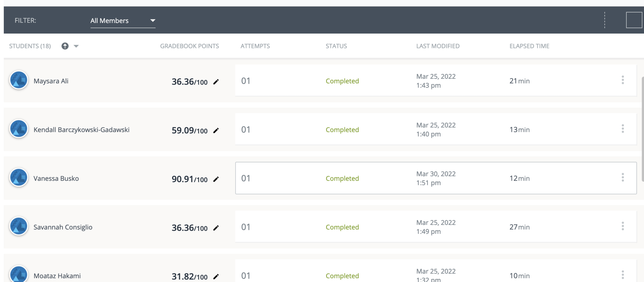644x282 pixels.
Task: Open Vanessa Busko's attempt three-dot menu
Action: 623,177
